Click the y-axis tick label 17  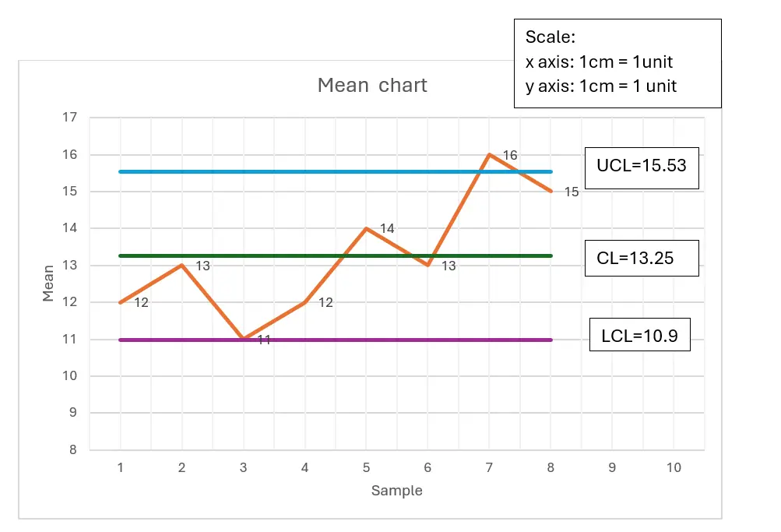click(70, 118)
